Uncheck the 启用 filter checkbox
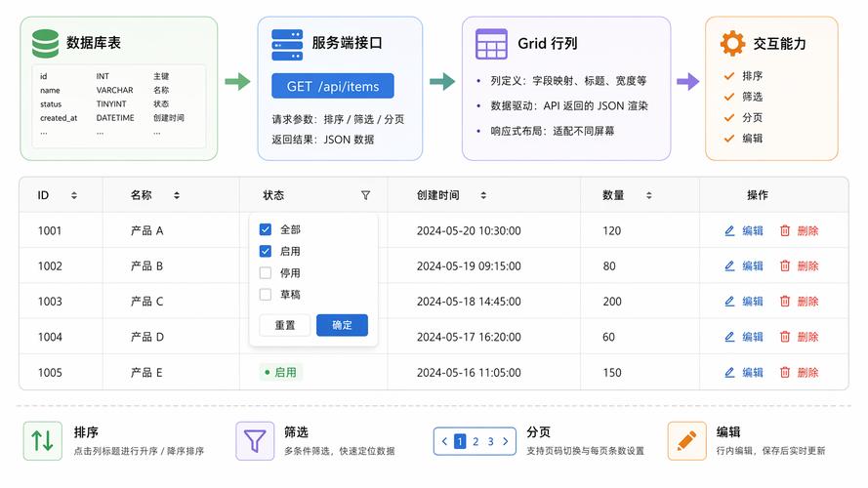 click(x=266, y=251)
